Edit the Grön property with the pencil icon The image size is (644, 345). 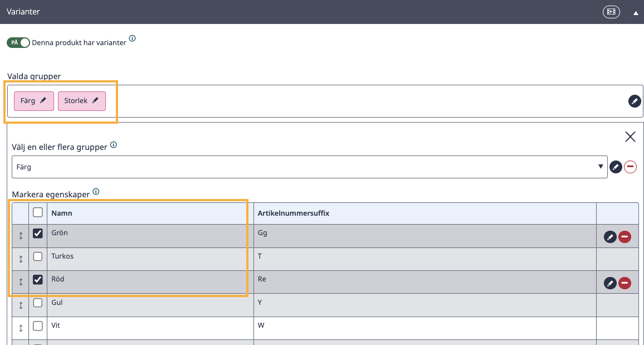point(611,236)
